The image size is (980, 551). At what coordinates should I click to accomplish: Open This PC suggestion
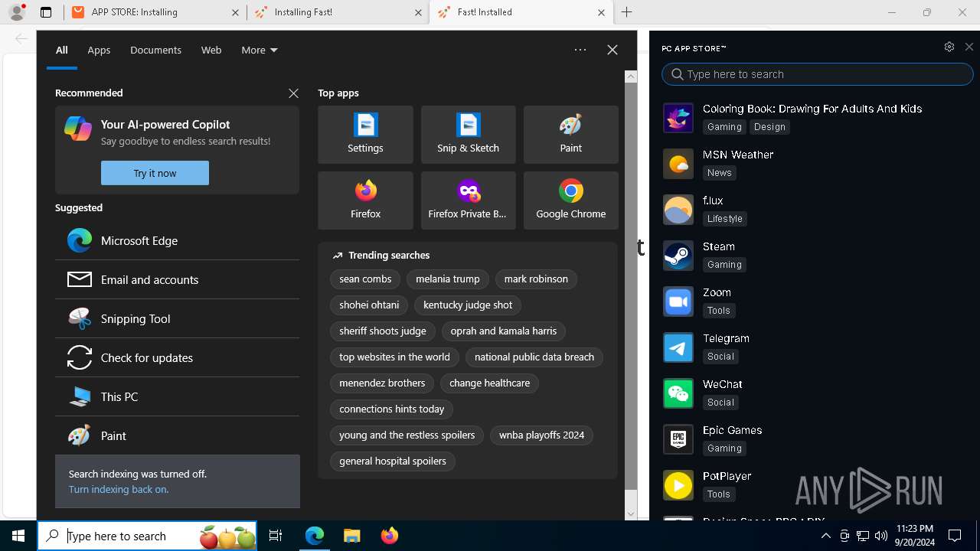tap(177, 396)
